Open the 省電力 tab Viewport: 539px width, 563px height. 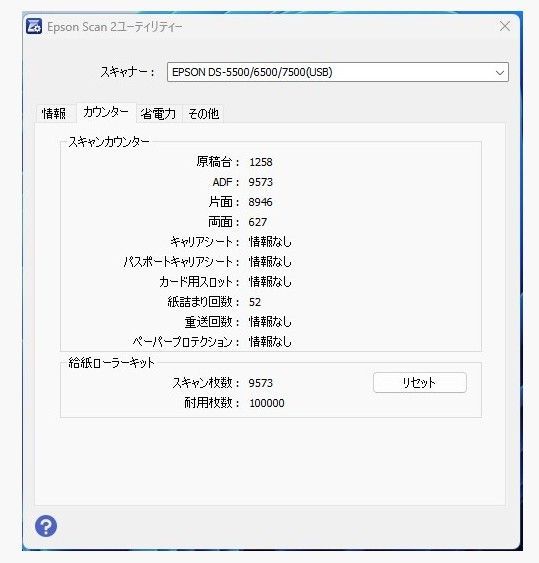click(x=158, y=114)
